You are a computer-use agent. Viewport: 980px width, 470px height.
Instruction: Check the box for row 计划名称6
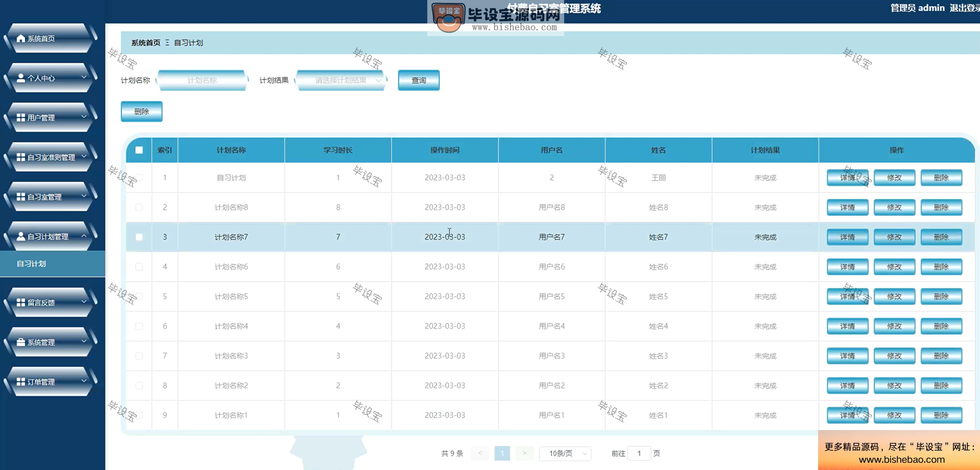coord(139,266)
